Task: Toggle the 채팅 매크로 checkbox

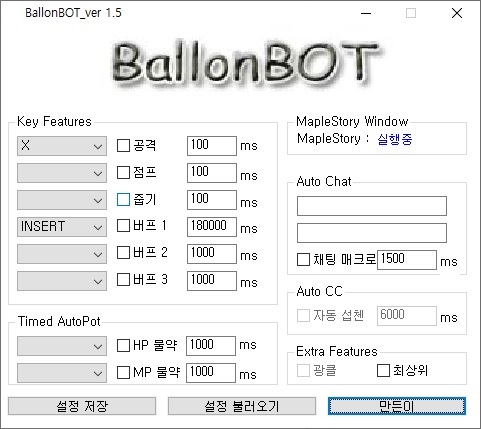Action: click(x=303, y=260)
